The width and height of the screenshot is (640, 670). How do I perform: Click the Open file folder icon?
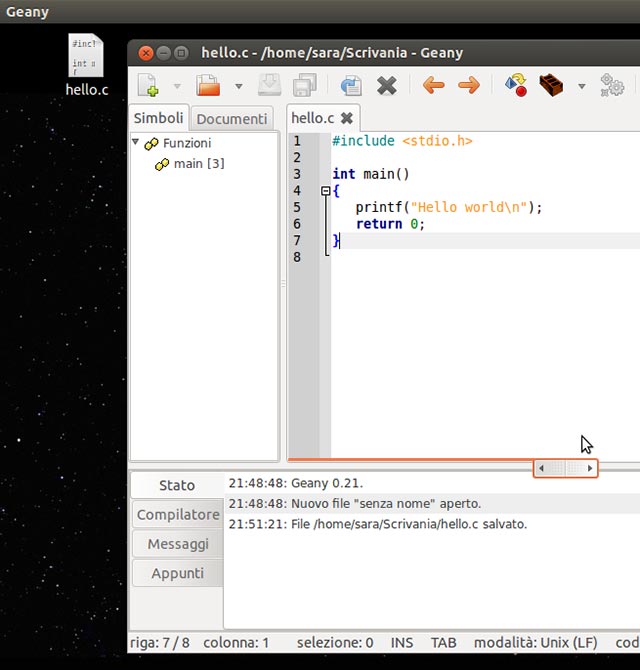[209, 86]
